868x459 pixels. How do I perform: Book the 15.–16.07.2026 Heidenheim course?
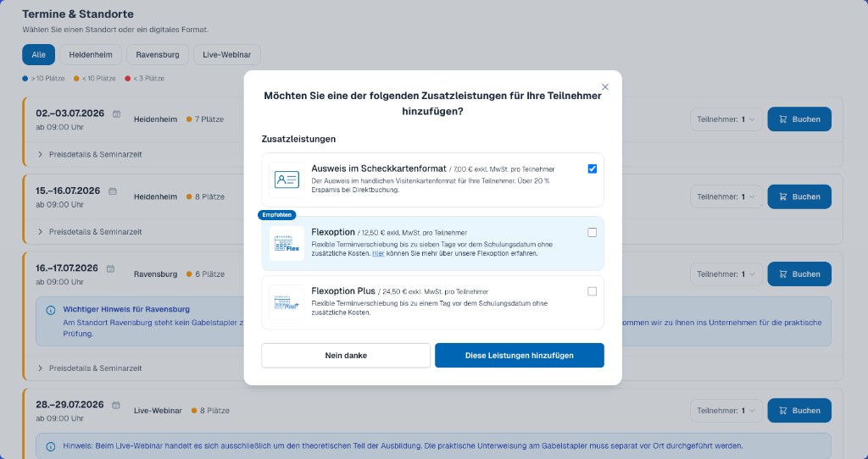tap(799, 196)
